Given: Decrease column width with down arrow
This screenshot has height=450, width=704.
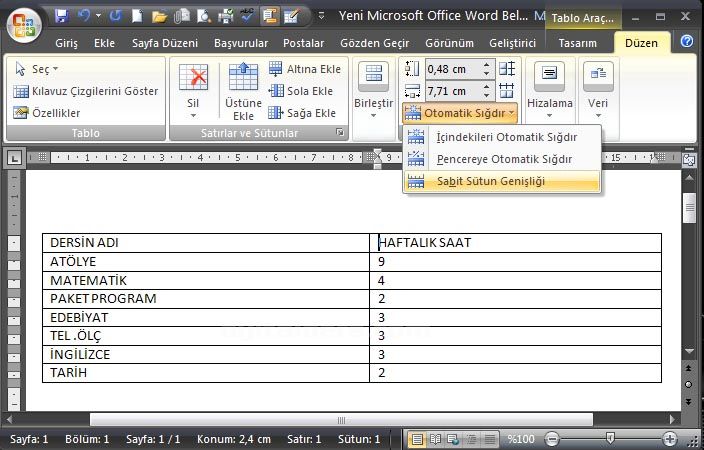Looking at the screenshot, I should coord(487,95).
